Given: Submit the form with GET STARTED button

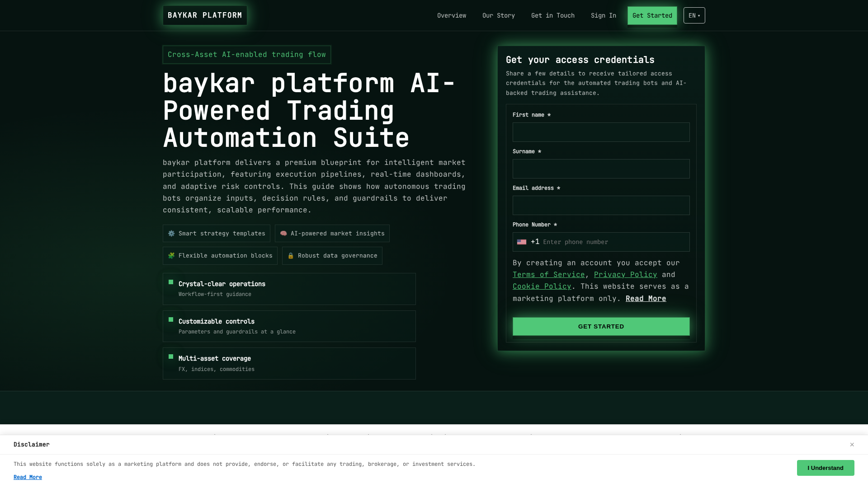Looking at the screenshot, I should 601,326.
